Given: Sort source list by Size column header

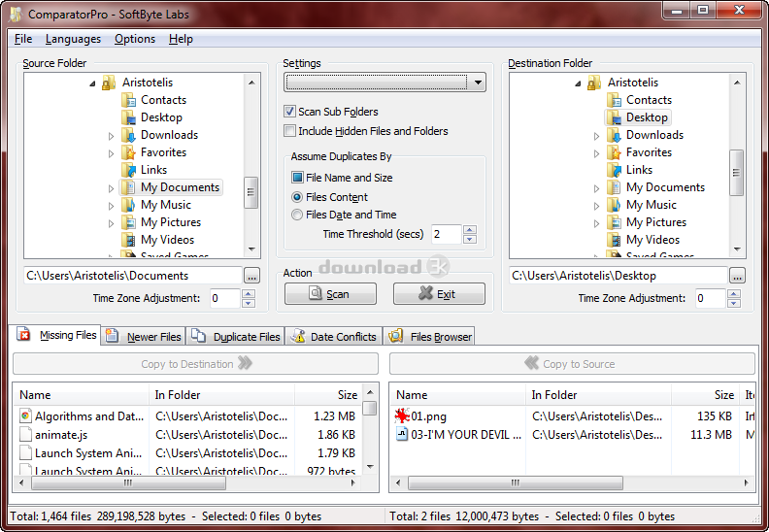Looking at the screenshot, I should pos(327,395).
